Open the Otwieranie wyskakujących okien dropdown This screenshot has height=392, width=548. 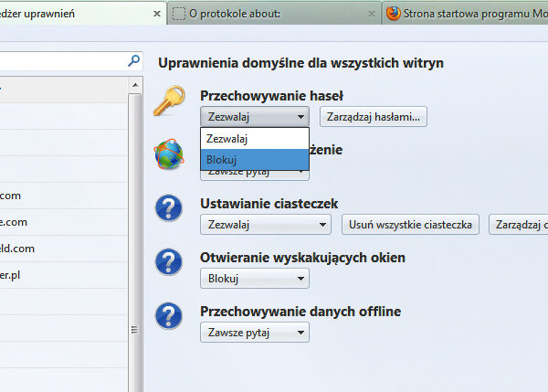(x=254, y=278)
